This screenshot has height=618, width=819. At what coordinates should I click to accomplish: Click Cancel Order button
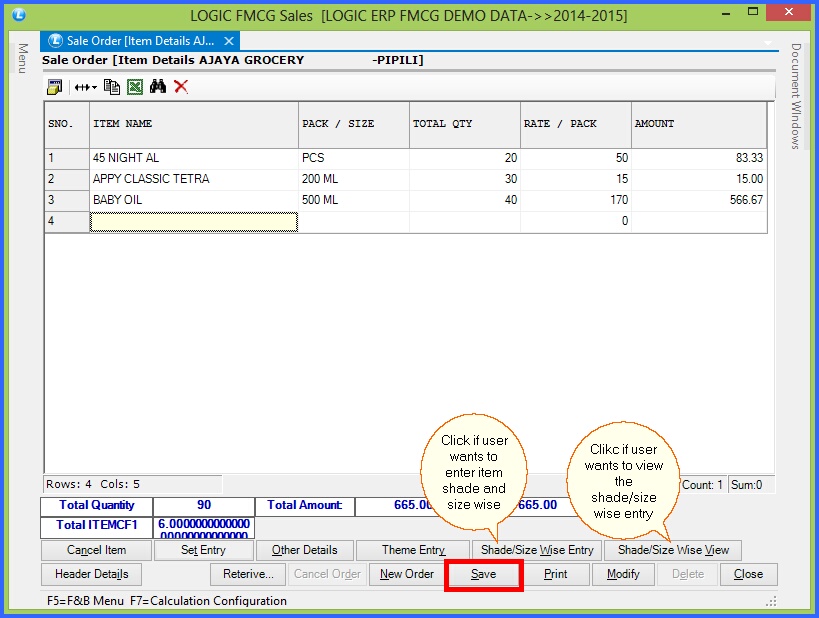[x=327, y=574]
